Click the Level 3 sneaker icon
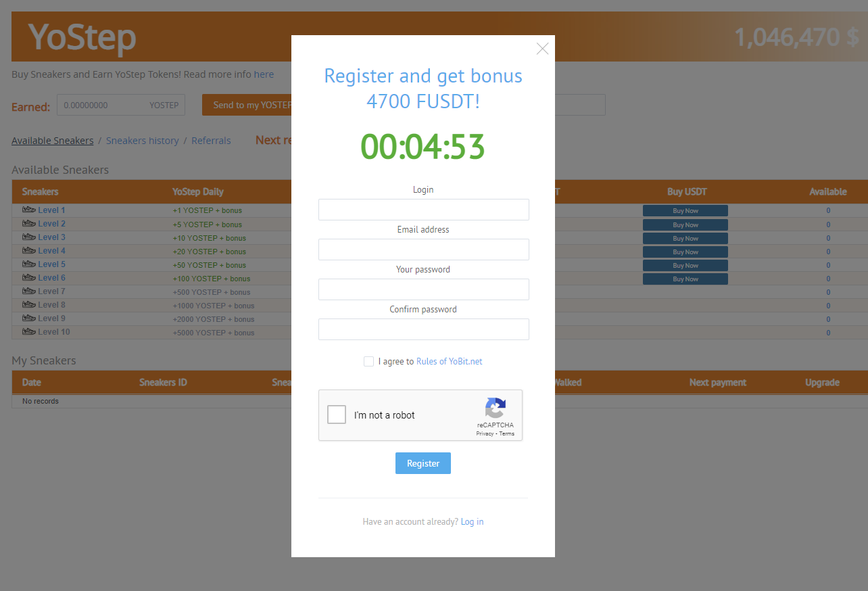 (29, 237)
